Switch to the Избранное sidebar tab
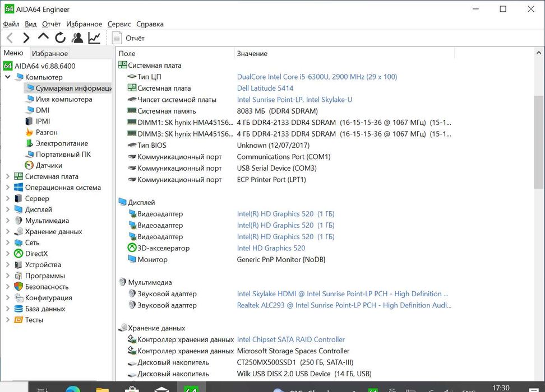This screenshot has height=392, width=545. tap(50, 53)
